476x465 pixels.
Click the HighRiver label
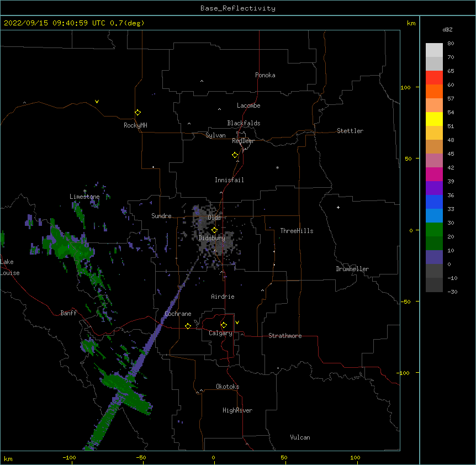coord(237,410)
